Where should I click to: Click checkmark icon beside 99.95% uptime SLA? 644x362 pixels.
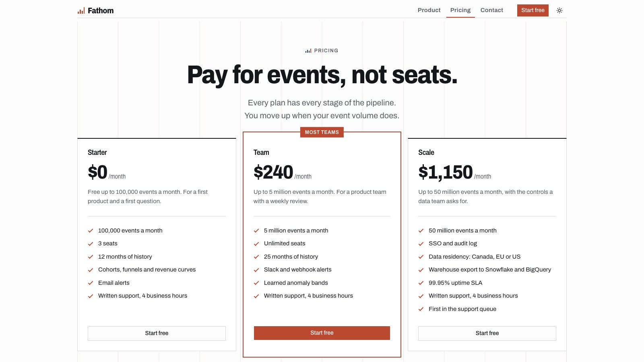(x=421, y=283)
